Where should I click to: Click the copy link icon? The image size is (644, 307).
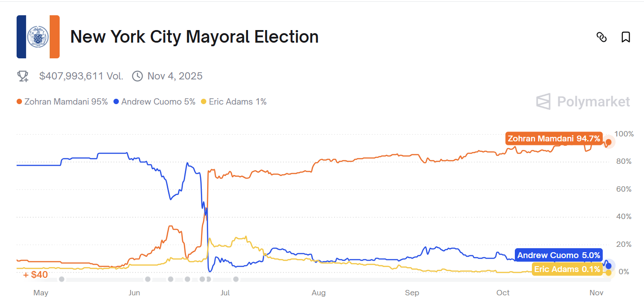601,37
